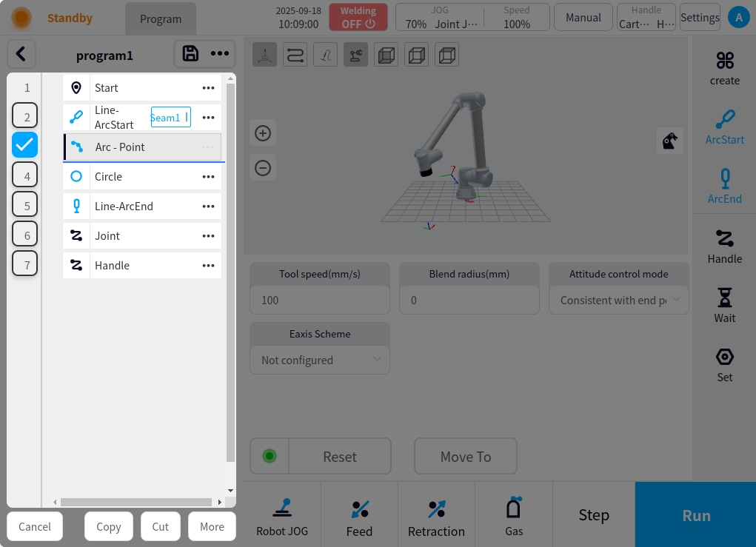This screenshot has height=547, width=756.
Task: Add a Wait command from the sidebar
Action: [724, 306]
